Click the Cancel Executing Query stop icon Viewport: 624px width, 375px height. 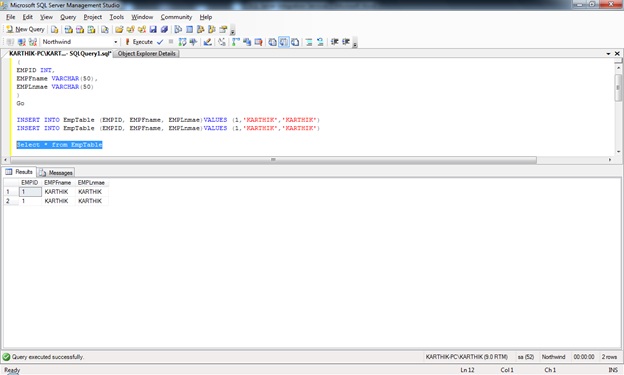point(171,42)
